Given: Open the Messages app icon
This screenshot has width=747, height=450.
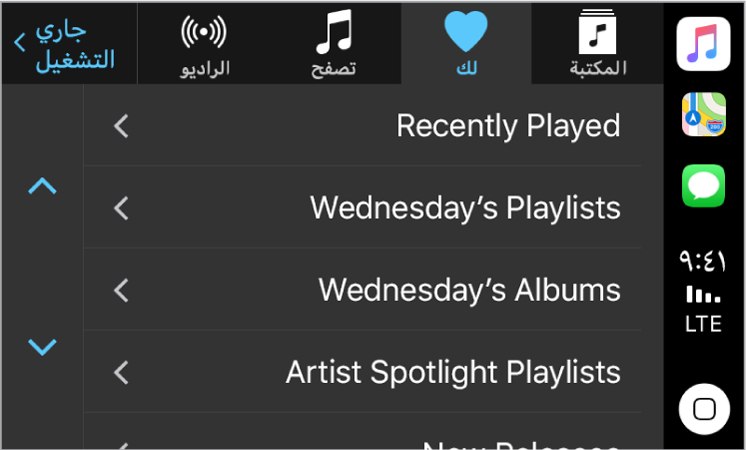Looking at the screenshot, I should pos(704,186).
